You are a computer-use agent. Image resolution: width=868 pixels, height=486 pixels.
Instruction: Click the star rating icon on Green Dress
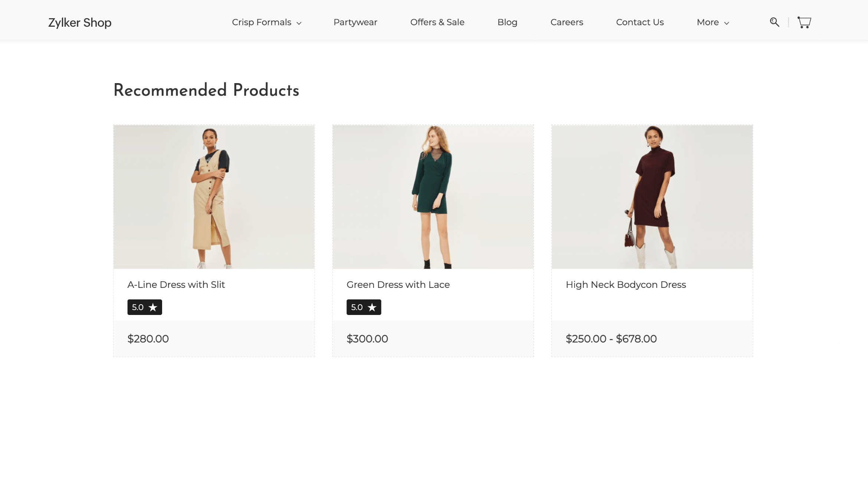click(x=372, y=306)
